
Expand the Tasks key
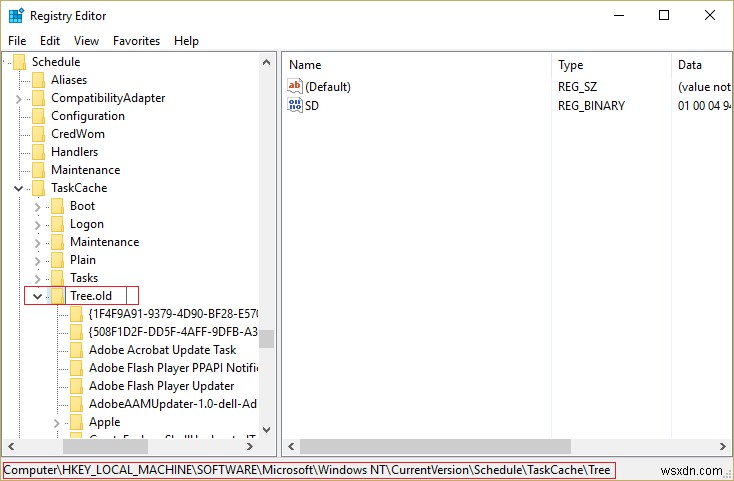pos(37,279)
